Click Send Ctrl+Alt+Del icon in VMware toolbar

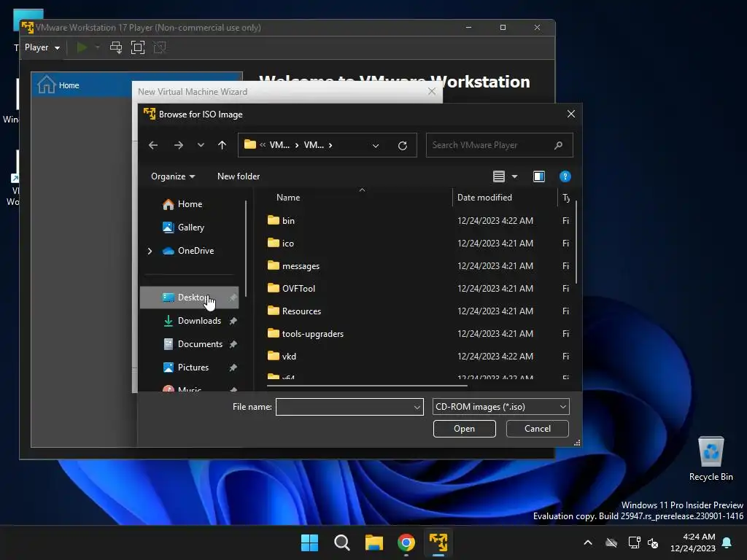[116, 47]
